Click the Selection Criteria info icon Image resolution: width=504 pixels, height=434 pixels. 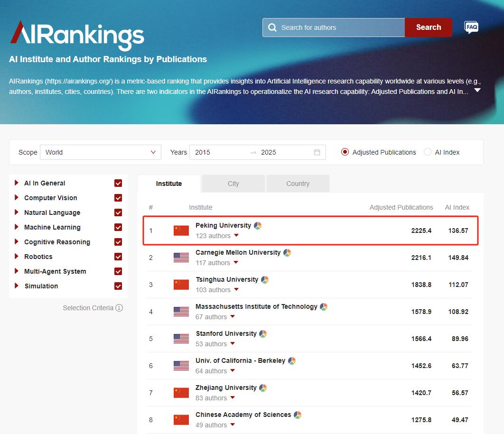[119, 308]
